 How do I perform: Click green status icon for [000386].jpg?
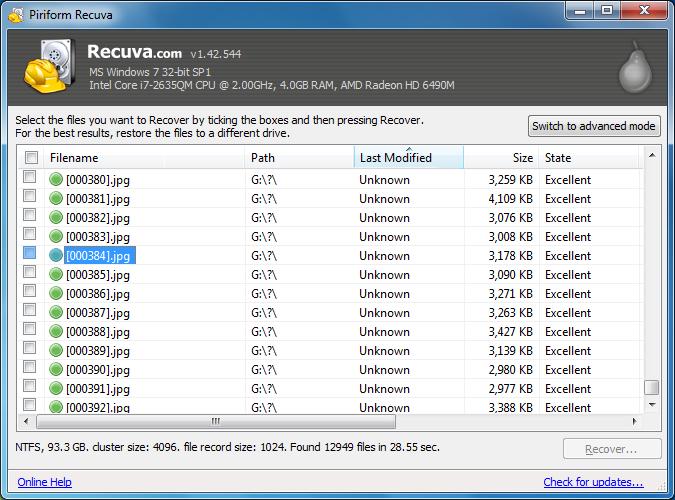pyautogui.click(x=56, y=294)
